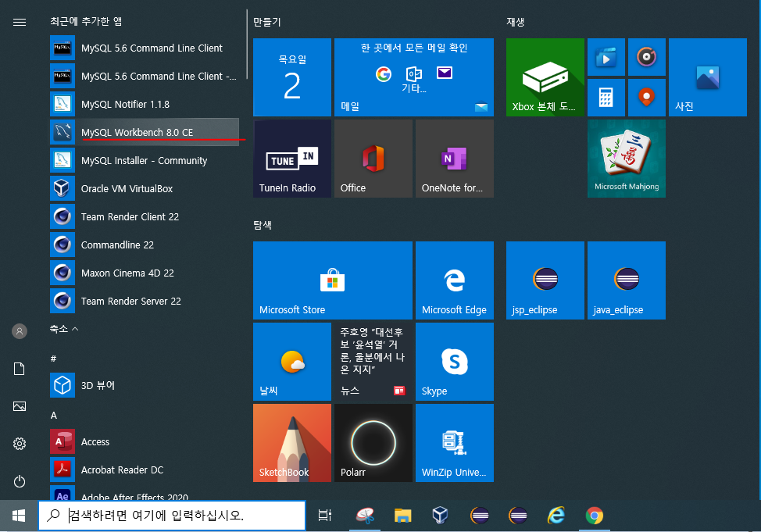761x532 pixels.
Task: Click the taskbar search box
Action: (x=173, y=516)
